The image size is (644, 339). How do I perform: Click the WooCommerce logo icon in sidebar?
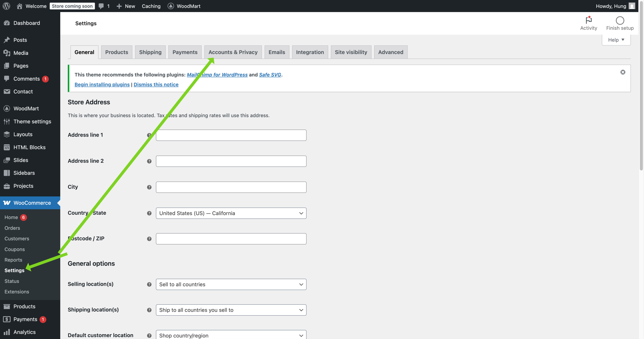pos(7,203)
